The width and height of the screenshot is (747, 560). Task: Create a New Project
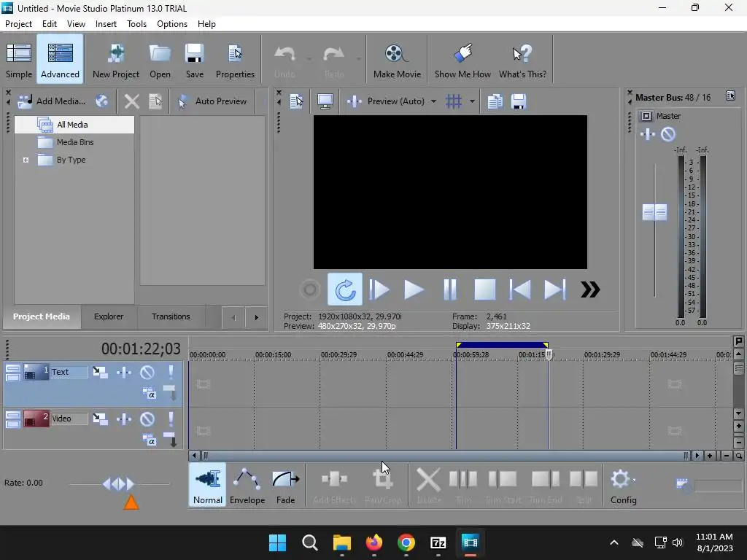116,60
